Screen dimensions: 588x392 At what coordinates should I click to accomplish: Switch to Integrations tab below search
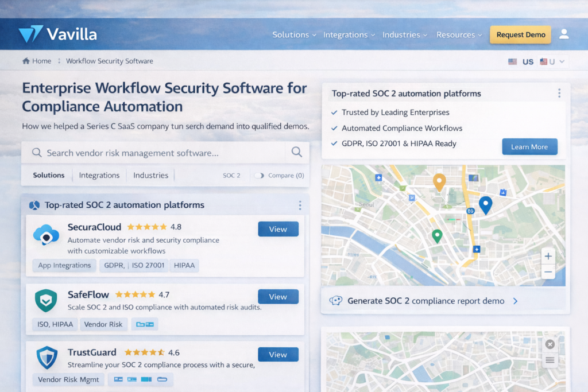(99, 176)
